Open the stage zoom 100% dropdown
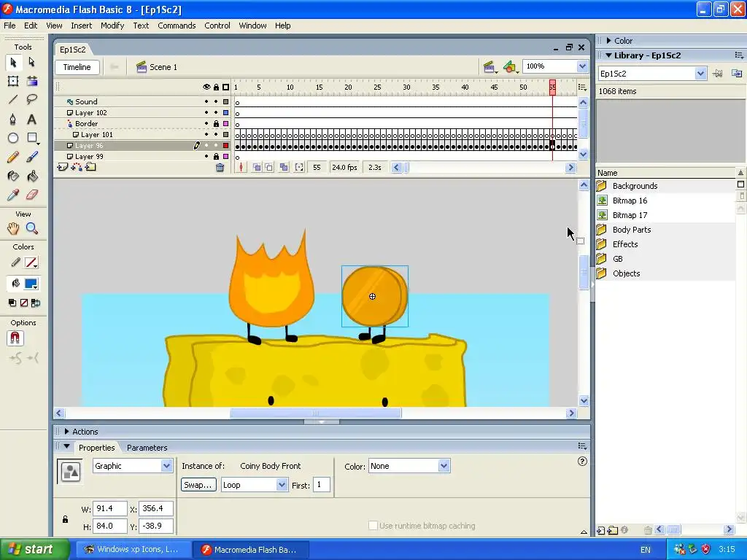The width and height of the screenshot is (747, 560). click(x=582, y=66)
